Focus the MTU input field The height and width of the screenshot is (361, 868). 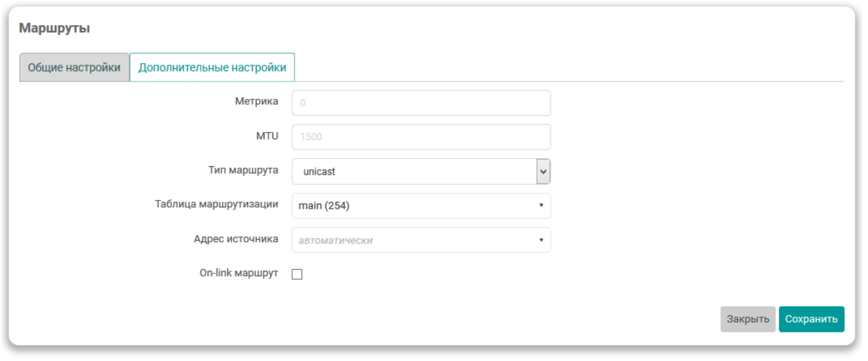[x=421, y=137]
